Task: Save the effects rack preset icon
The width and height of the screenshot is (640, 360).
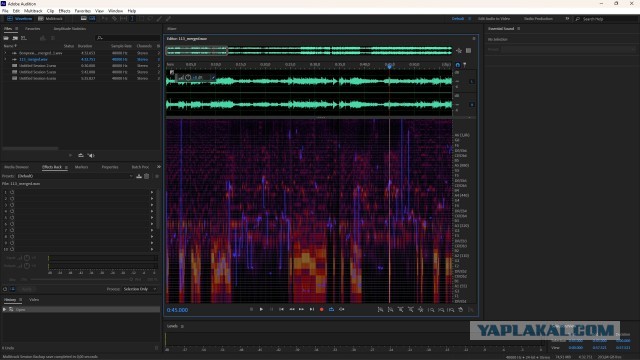Action: [x=139, y=176]
